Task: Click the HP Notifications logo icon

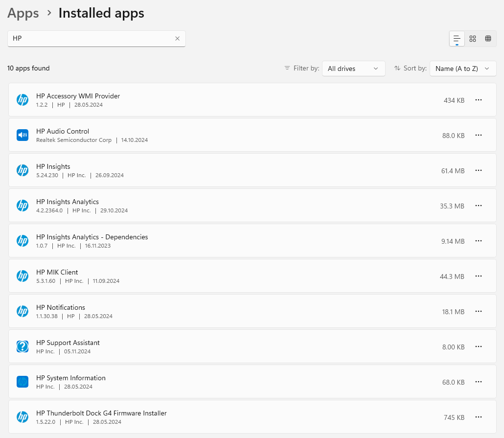Action: tap(23, 311)
